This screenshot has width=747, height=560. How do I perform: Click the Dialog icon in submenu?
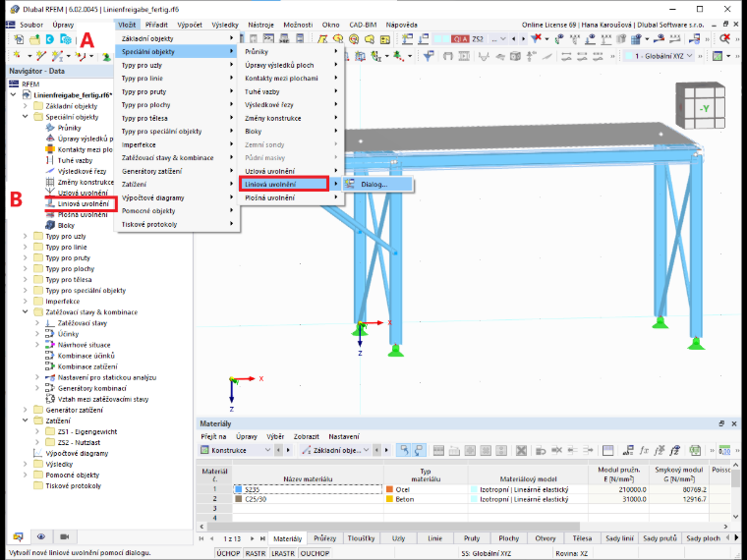pos(350,184)
